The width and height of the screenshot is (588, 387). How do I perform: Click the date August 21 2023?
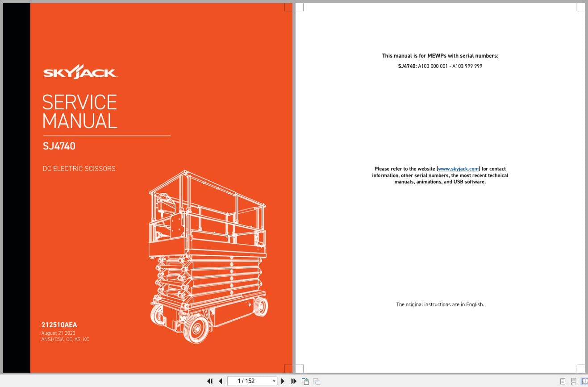[58, 333]
